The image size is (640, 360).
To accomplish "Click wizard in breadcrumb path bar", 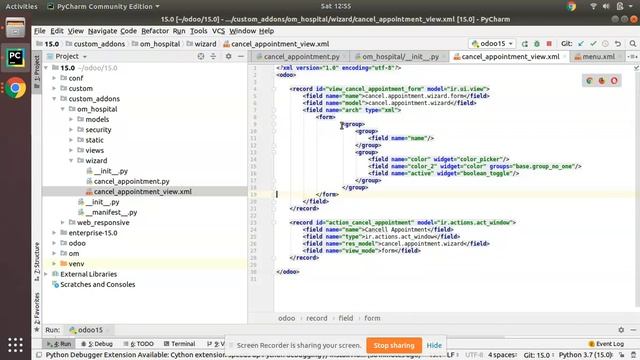I will click(205, 44).
